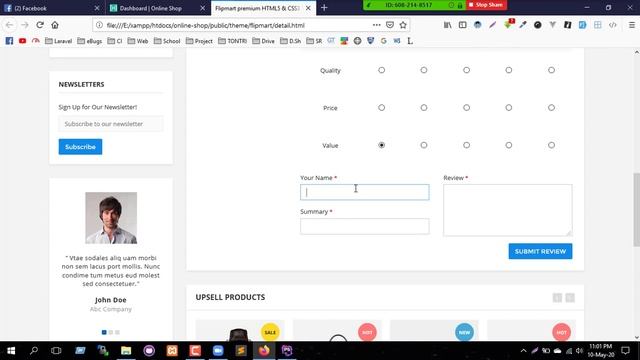
Task: Open the Windows Start menu
Action: (11, 351)
